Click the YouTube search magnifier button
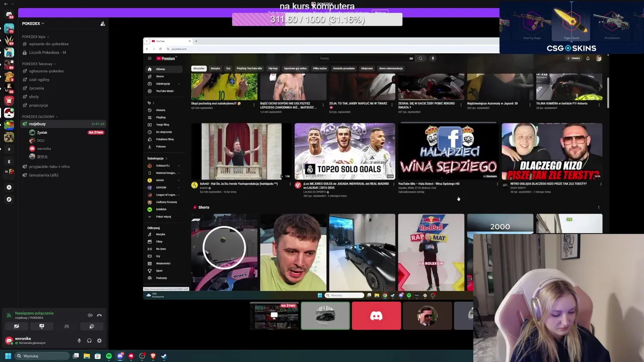The image size is (644, 362). point(421,58)
